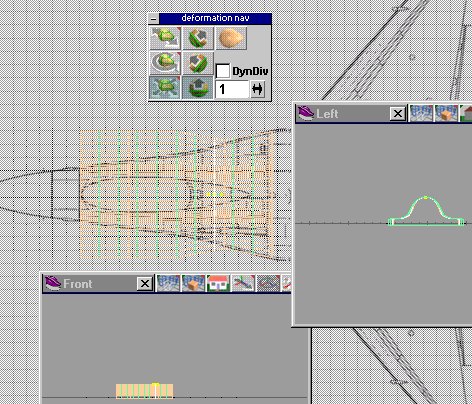The height and width of the screenshot is (404, 472).
Task: Select the deform-move tool with diagonal arrows
Action: click(x=165, y=38)
